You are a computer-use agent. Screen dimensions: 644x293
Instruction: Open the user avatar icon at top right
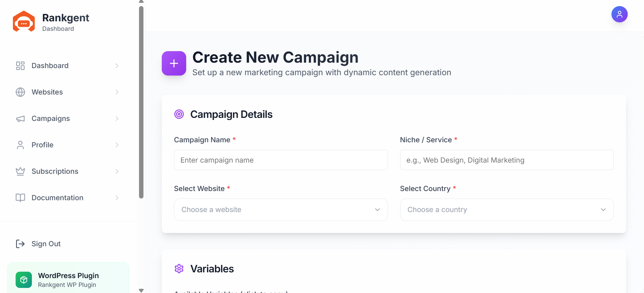pyautogui.click(x=619, y=14)
